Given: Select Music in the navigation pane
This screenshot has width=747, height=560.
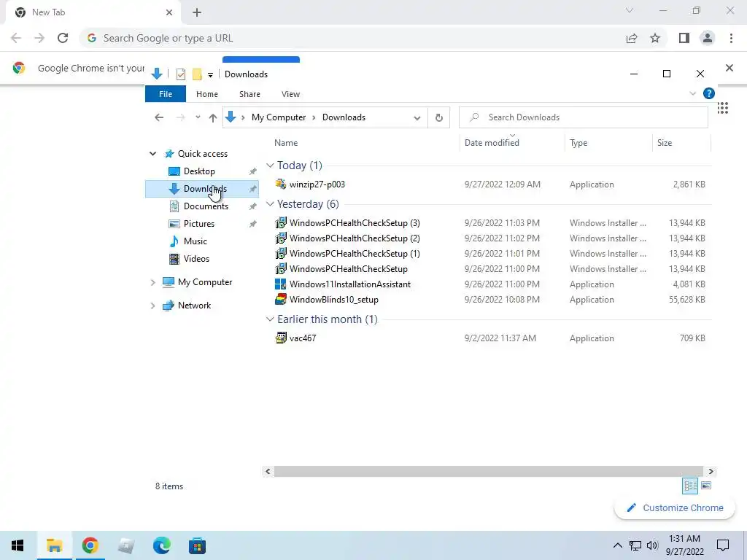Looking at the screenshot, I should pos(196,241).
